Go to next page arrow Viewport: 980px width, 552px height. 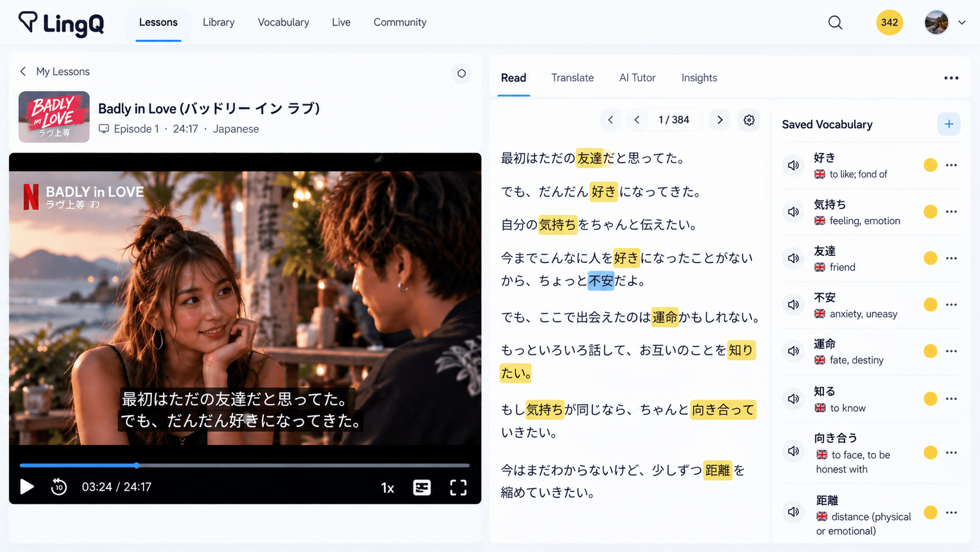click(720, 120)
